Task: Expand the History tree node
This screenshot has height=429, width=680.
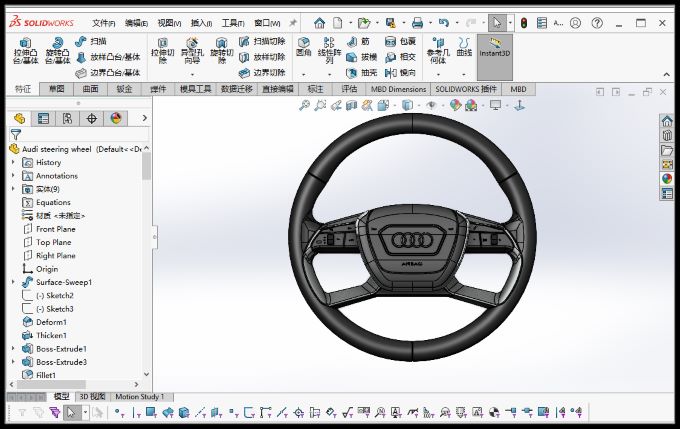Action: pos(13,162)
